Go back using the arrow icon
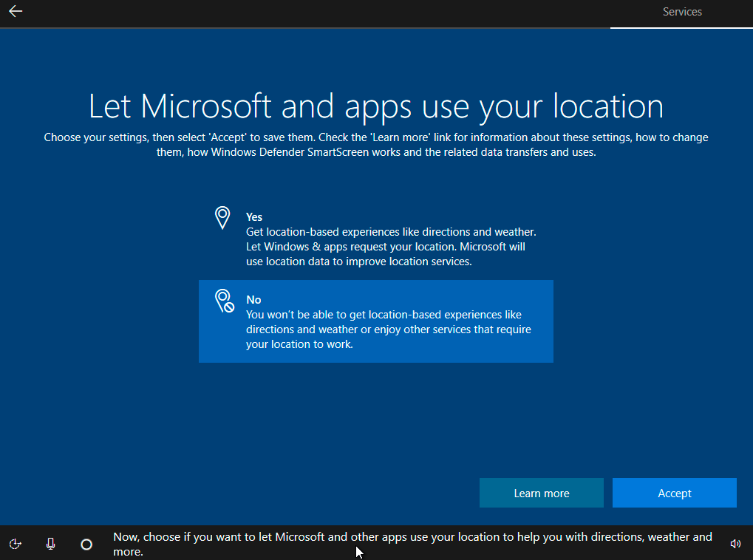 click(16, 11)
